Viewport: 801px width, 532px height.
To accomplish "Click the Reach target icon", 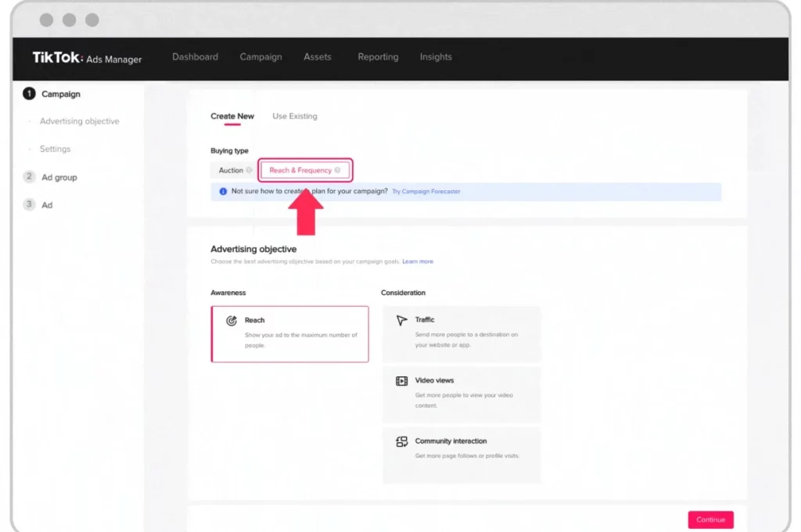I will point(232,321).
